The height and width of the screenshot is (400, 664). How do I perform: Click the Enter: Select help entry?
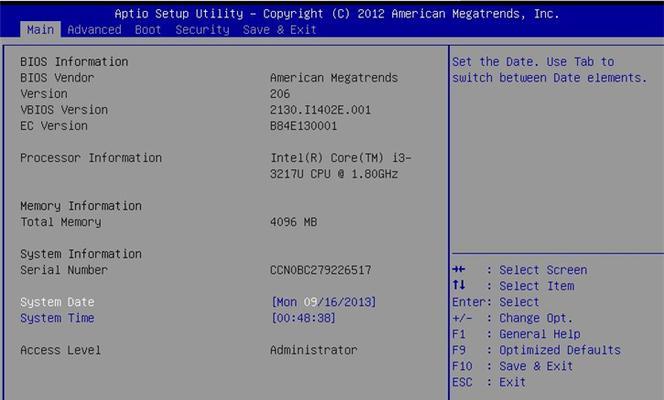click(x=495, y=302)
